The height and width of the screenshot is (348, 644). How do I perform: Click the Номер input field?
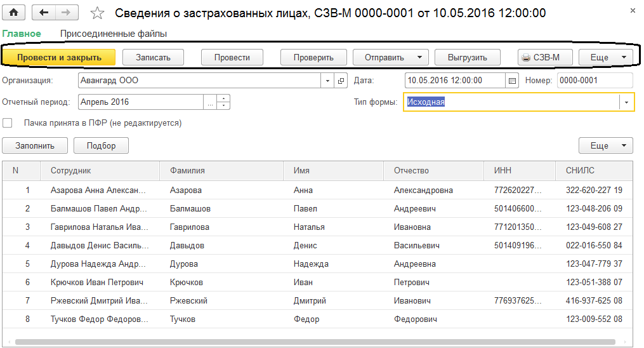click(x=594, y=81)
